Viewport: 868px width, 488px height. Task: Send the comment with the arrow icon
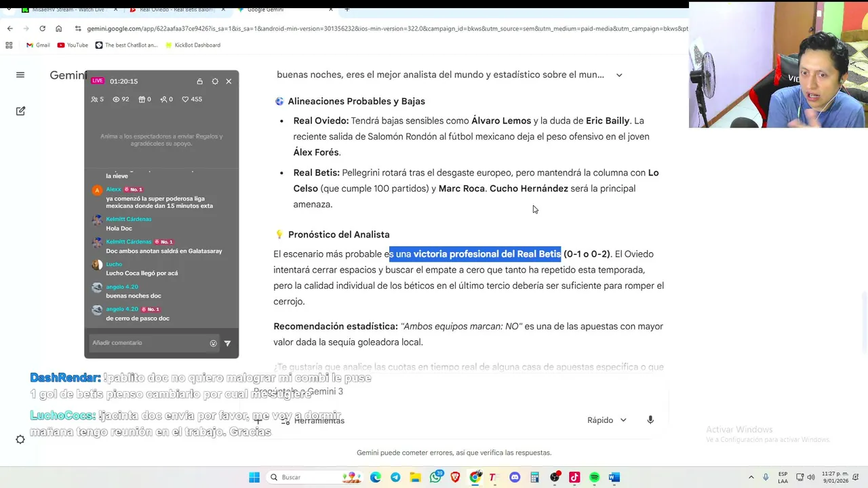point(227,343)
